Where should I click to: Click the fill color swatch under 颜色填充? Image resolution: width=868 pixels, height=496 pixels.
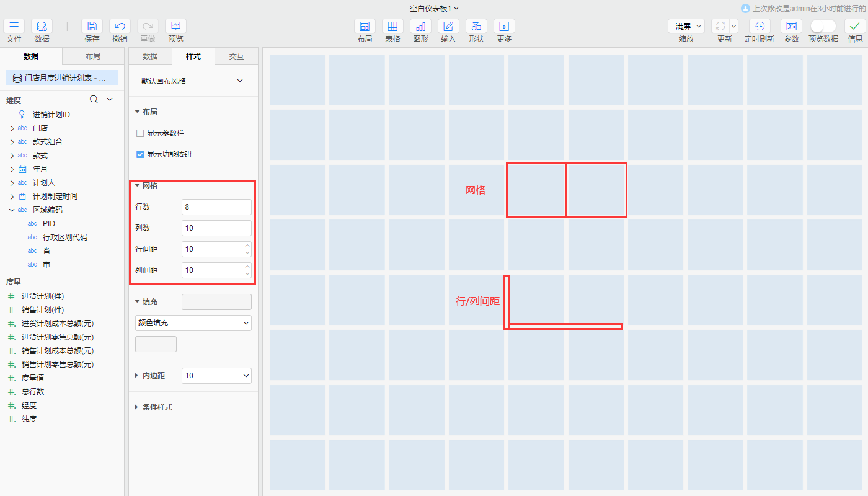156,344
